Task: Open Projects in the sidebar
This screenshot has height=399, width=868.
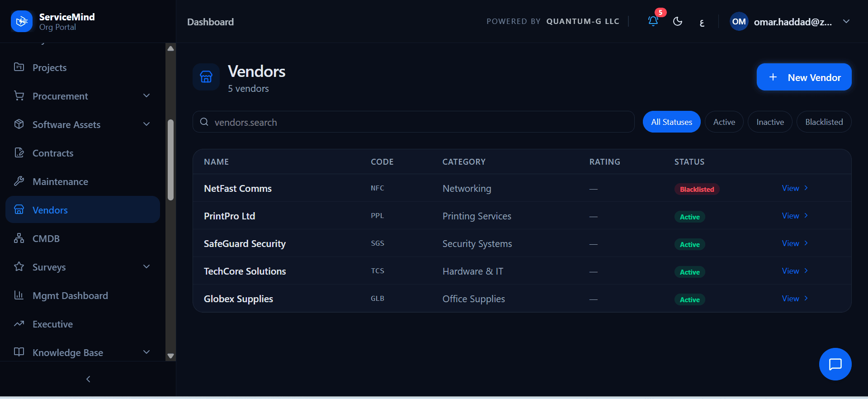Action: [x=83, y=67]
